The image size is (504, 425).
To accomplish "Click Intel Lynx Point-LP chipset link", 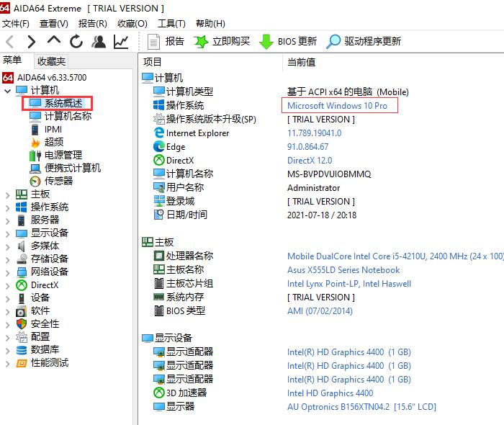I will [349, 284].
